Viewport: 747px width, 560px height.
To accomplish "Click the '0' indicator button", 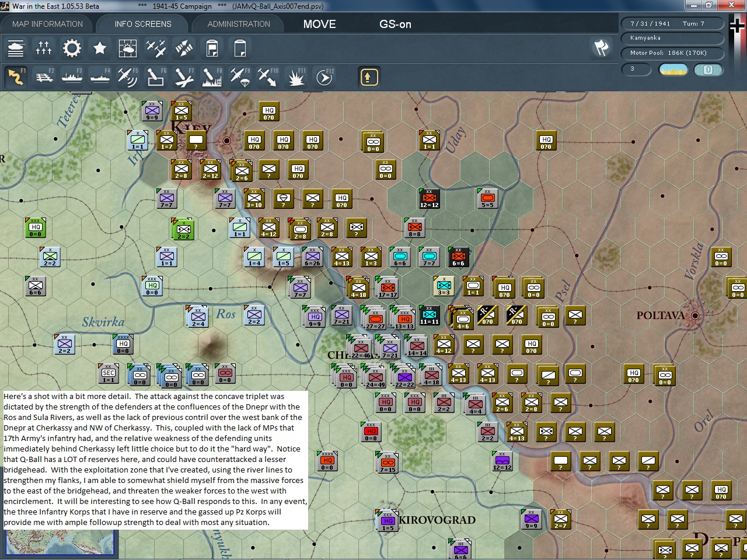I will coord(708,69).
